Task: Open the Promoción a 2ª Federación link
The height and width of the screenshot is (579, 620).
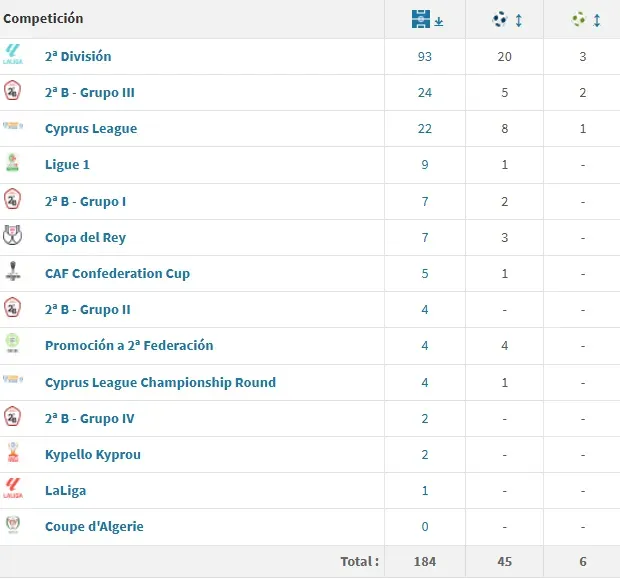Action: [x=129, y=345]
